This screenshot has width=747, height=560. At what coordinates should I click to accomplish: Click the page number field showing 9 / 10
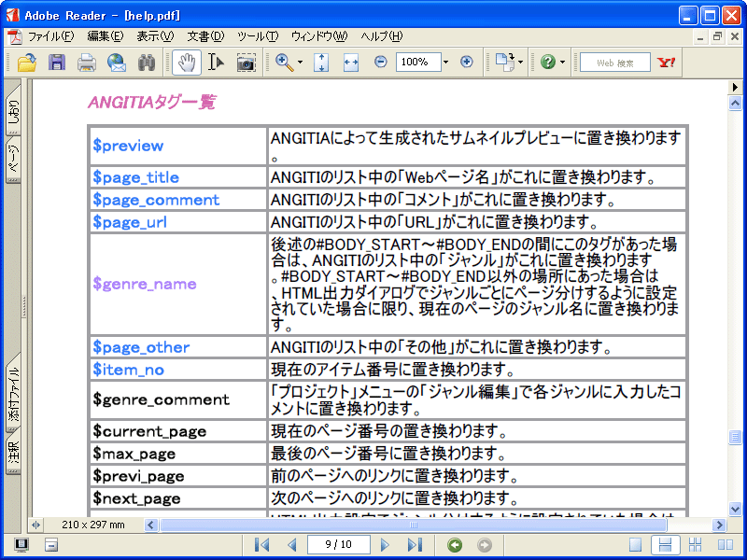(339, 544)
